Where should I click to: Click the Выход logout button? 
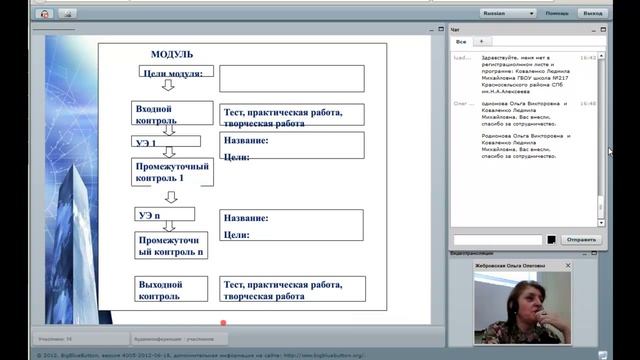click(593, 13)
